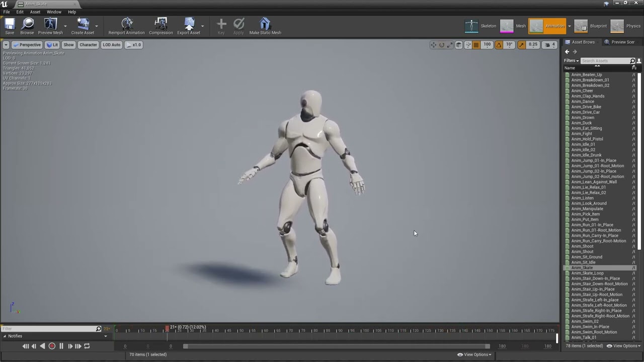Switch to Mesh editing mode
The image size is (644, 362).
point(513,26)
